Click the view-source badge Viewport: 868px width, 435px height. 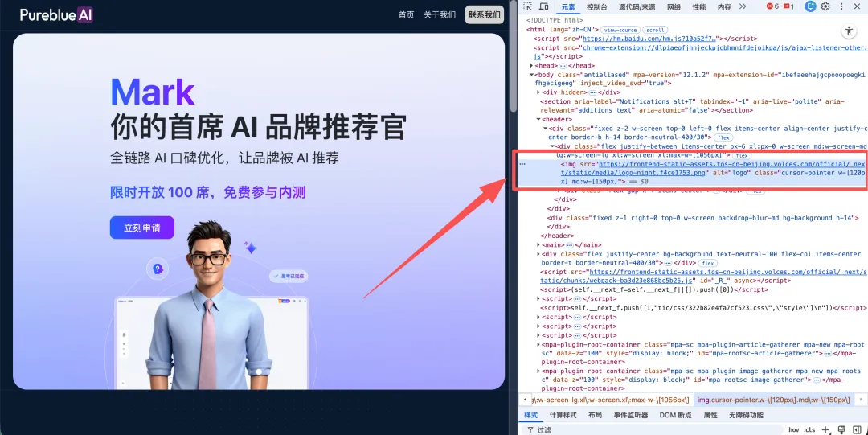click(x=620, y=30)
